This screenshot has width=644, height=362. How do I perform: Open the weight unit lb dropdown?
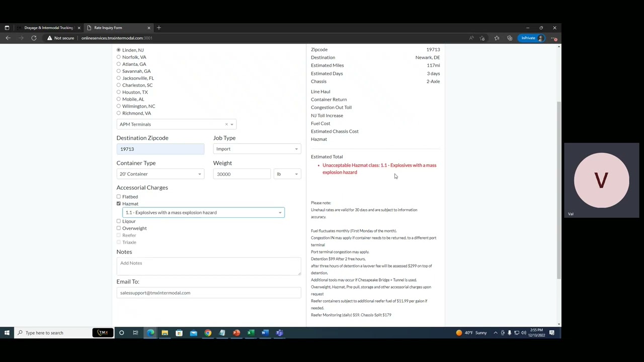287,174
